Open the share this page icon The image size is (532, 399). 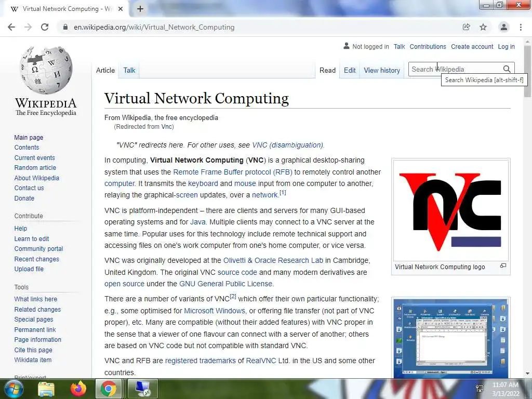[x=466, y=27]
